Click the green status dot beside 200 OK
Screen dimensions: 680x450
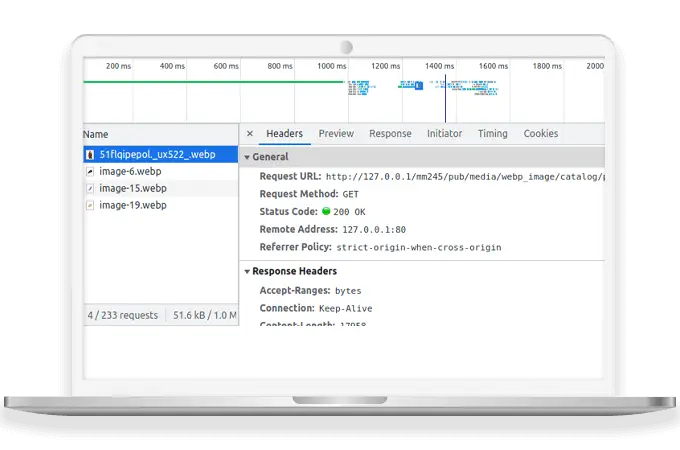pyautogui.click(x=326, y=212)
